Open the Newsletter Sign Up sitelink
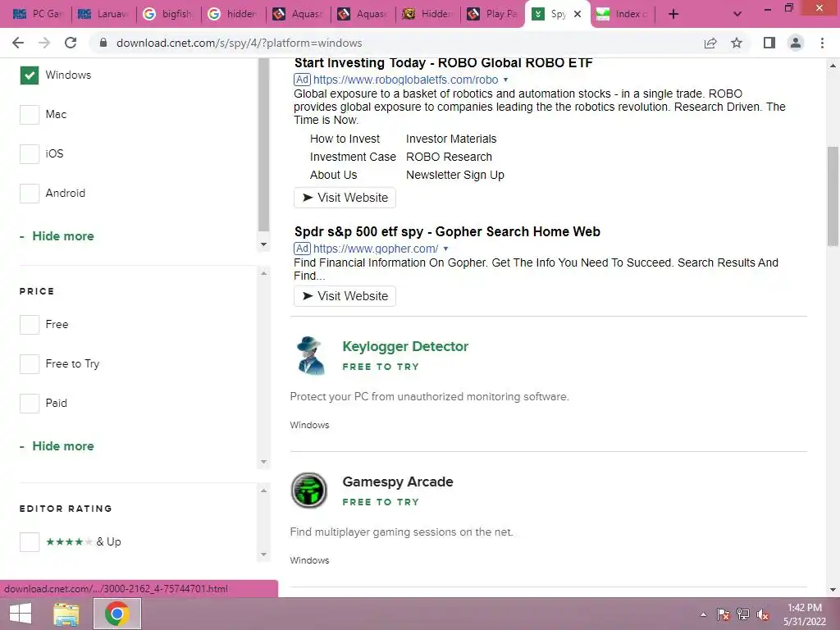 pos(454,176)
